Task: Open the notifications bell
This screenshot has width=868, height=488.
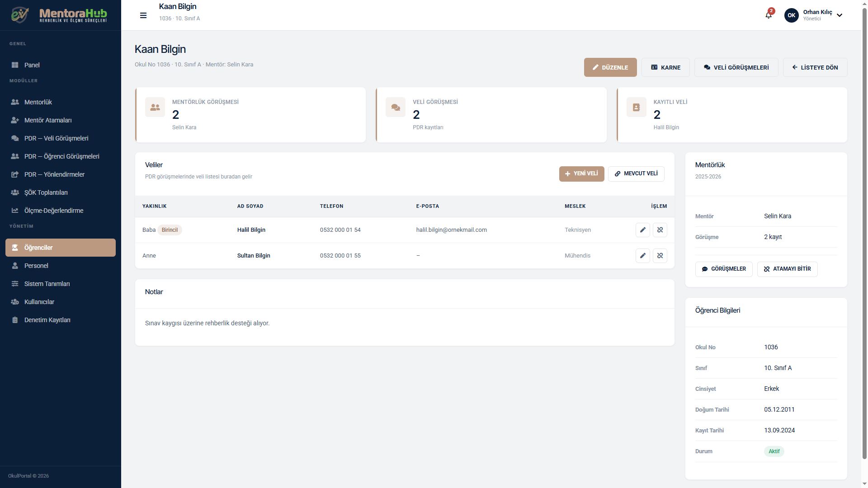Action: [769, 15]
